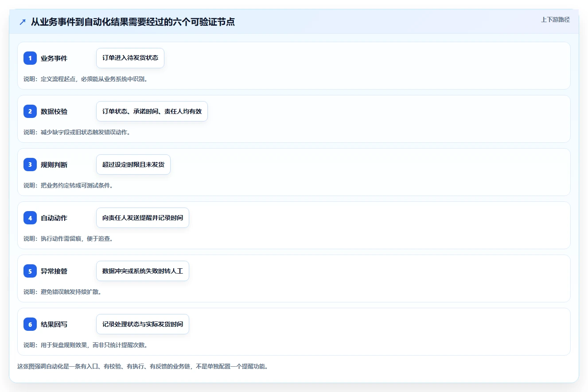Click the note 用于复盘规则效果
Image resolution: width=588 pixels, height=392 pixels.
pyautogui.click(x=86, y=345)
